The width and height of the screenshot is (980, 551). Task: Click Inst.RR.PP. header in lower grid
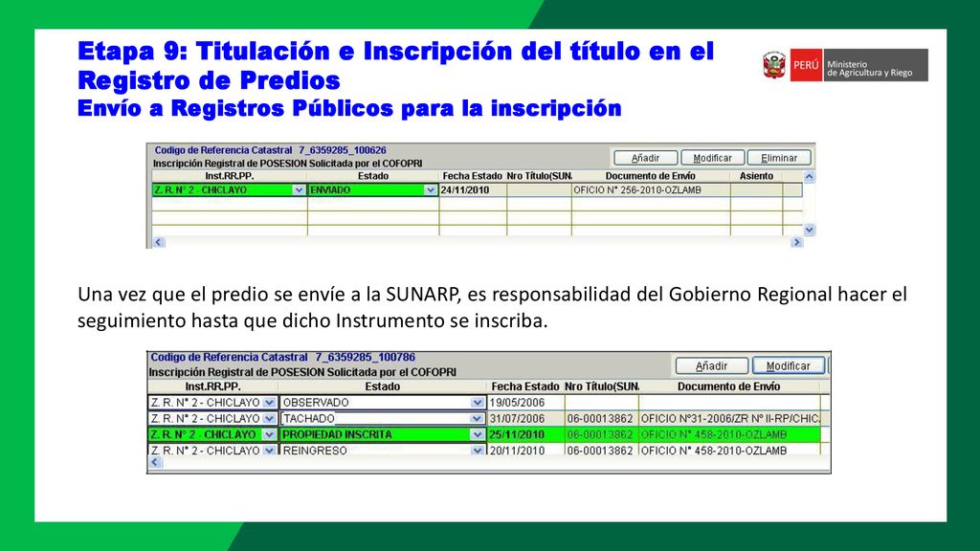click(x=213, y=386)
